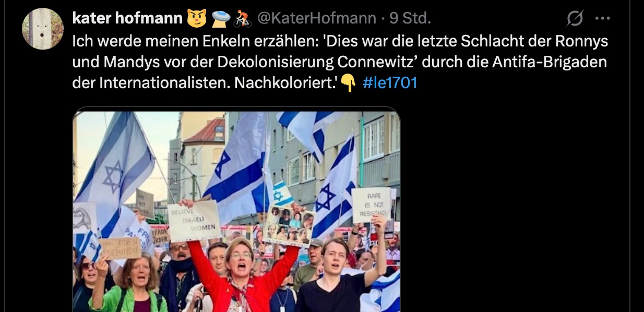Click the pointing-down hand emoji
The image size is (644, 312).
pos(348,83)
